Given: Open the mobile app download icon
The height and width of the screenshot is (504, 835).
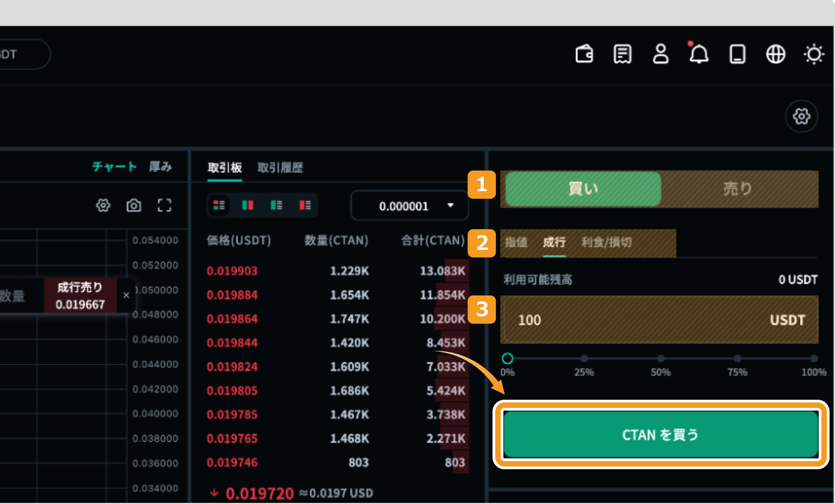Looking at the screenshot, I should click(x=737, y=54).
